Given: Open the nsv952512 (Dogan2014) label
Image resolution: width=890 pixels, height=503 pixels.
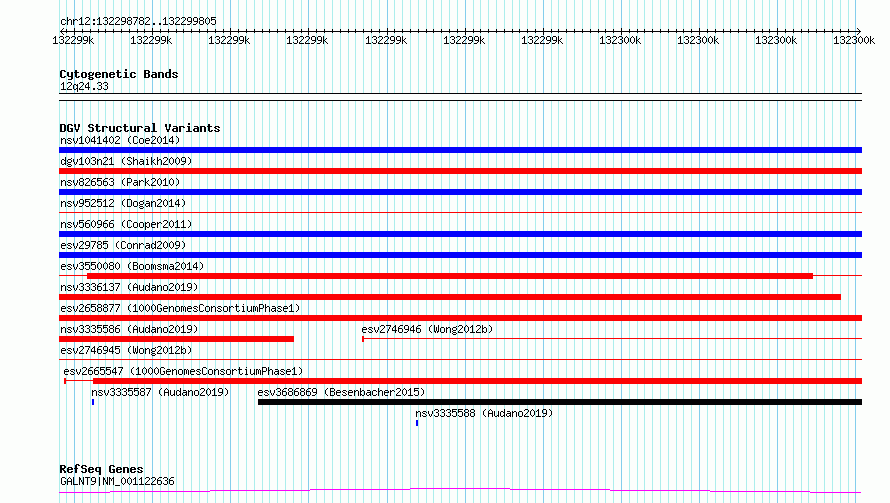Looking at the screenshot, I should (123, 203).
